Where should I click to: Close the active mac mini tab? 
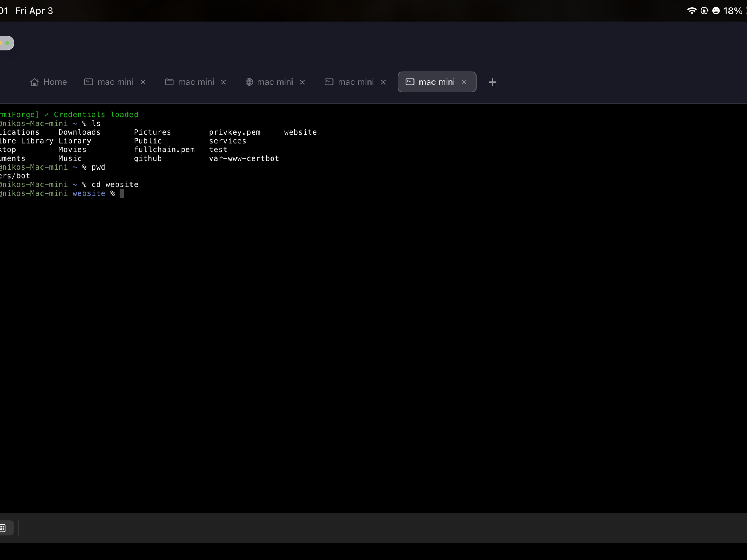coord(464,82)
